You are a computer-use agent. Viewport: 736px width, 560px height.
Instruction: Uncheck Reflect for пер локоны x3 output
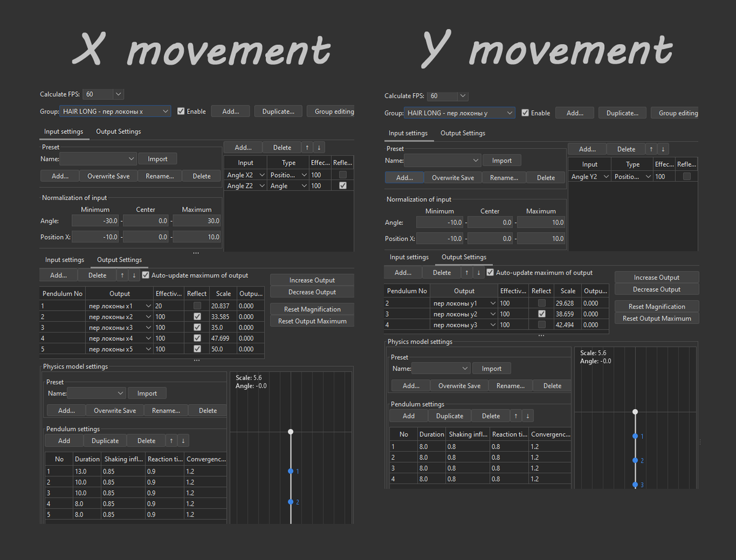197,328
